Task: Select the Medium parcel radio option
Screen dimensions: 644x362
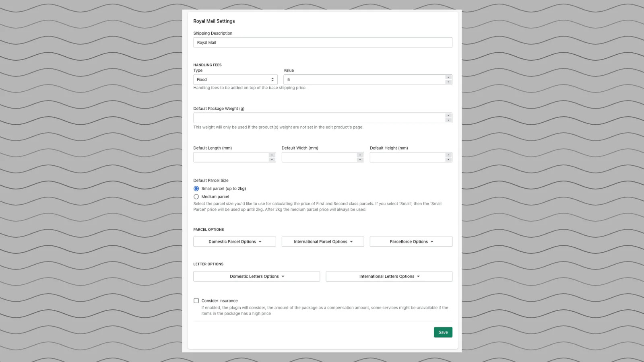Action: click(x=196, y=197)
